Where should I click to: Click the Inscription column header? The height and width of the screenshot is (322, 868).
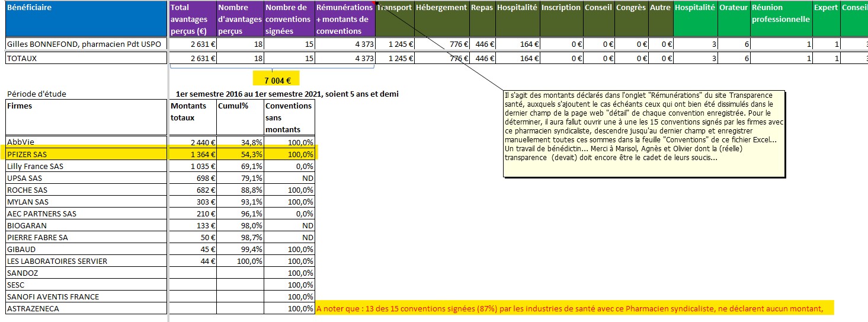(x=562, y=19)
